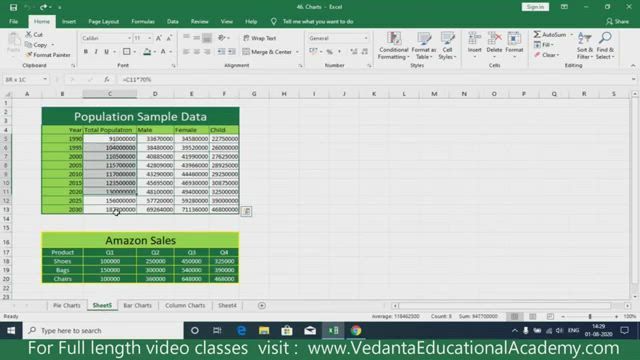The width and height of the screenshot is (640, 360).
Task: Decrease decimal places
Action: [x=364, y=52]
